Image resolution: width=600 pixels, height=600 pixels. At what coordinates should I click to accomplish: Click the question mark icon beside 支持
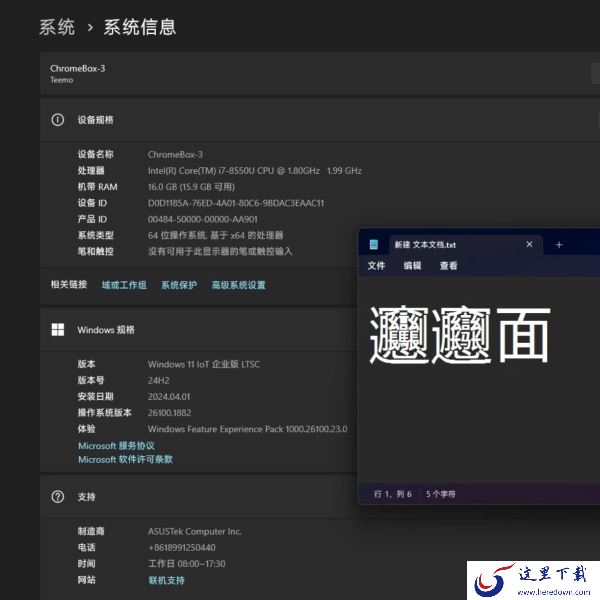click(58, 497)
